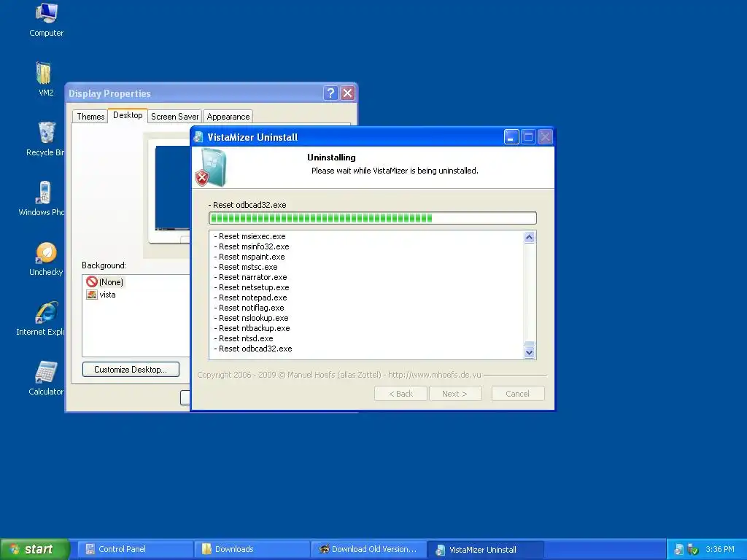Click VistaMizer Uninstall taskbar button

click(x=485, y=550)
